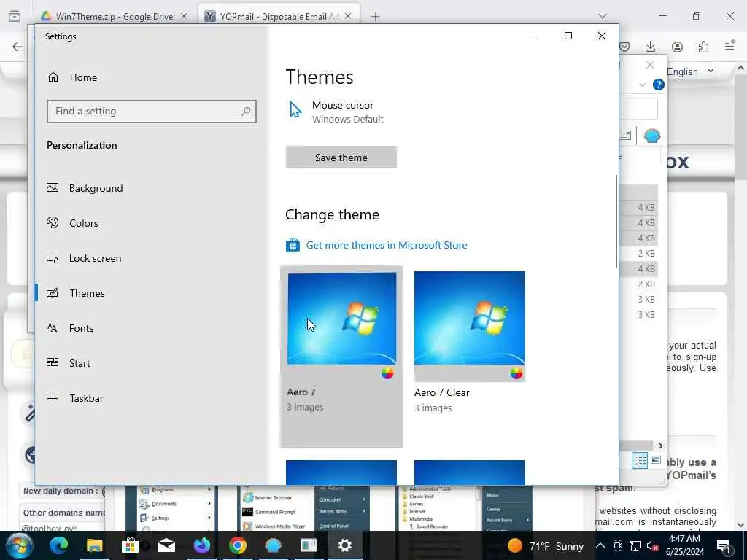Open the Pocket save icon in browser toolbar

624,46
